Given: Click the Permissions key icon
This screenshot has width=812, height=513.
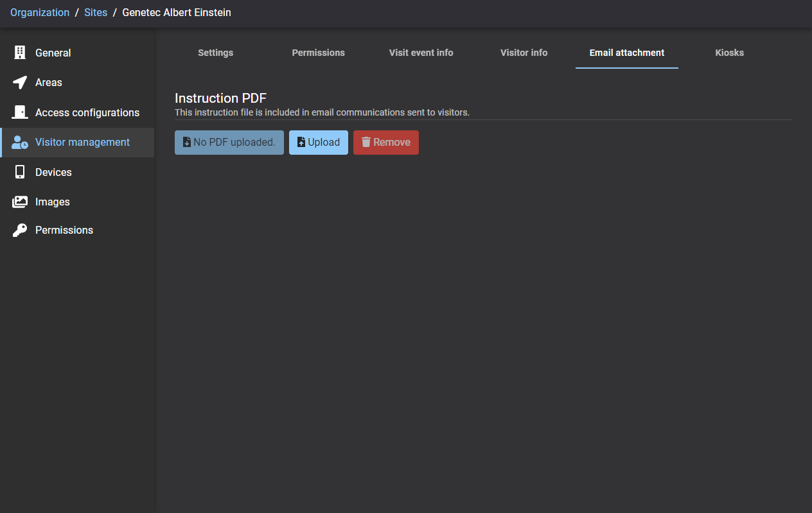Looking at the screenshot, I should (20, 230).
